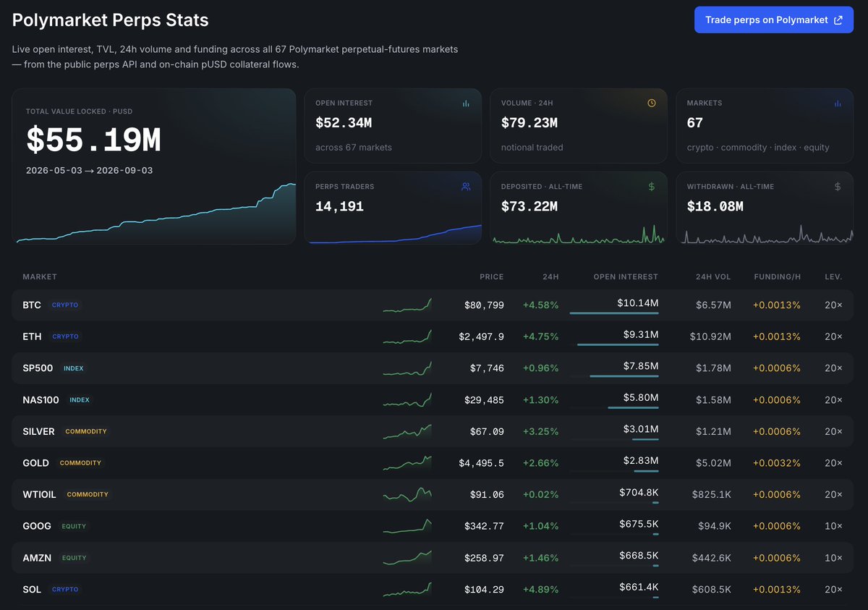This screenshot has height=610, width=868.
Task: Click the Polymarket Perps Stats heading
Action: pyautogui.click(x=111, y=20)
